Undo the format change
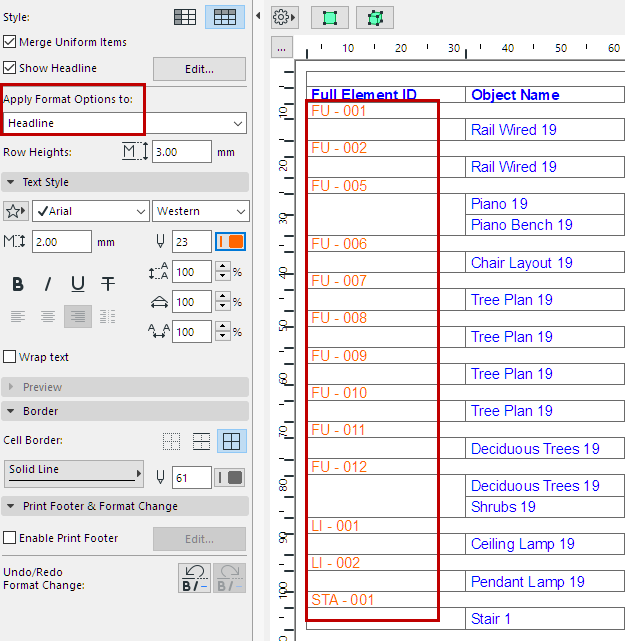The width and height of the screenshot is (625, 641). point(195,578)
